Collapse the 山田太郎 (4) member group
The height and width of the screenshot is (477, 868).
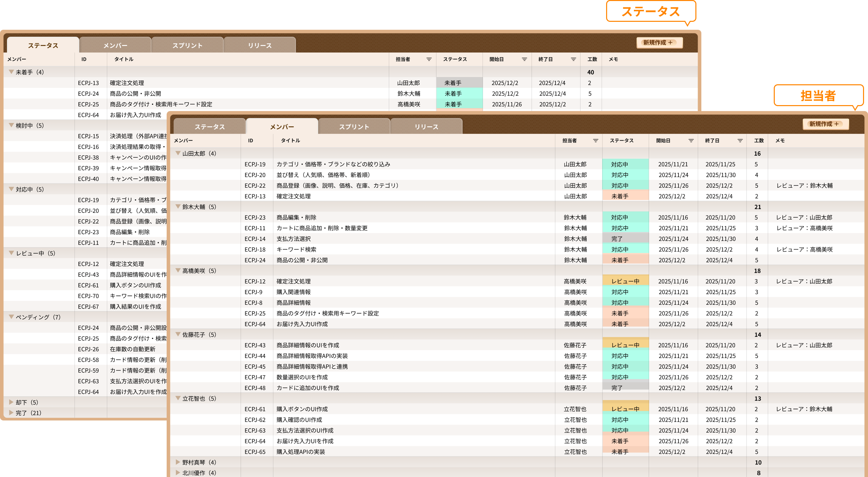coord(178,153)
